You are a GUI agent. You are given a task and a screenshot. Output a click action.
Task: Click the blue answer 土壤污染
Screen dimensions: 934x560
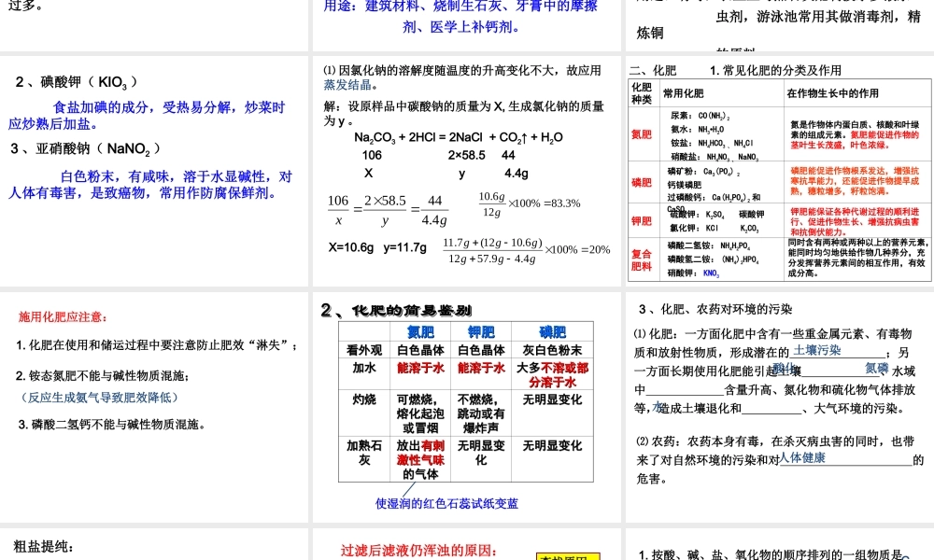pos(817,350)
